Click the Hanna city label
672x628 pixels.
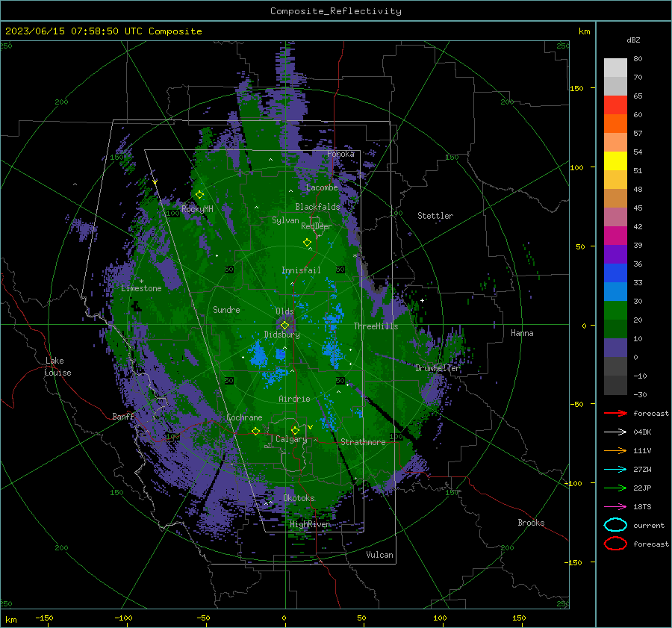click(522, 333)
